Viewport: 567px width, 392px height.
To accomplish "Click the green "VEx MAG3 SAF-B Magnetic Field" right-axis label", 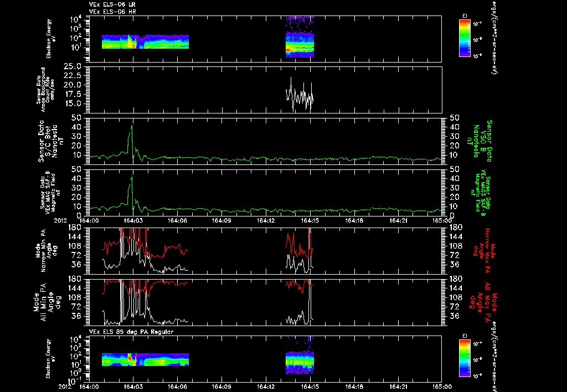I will point(481,193).
